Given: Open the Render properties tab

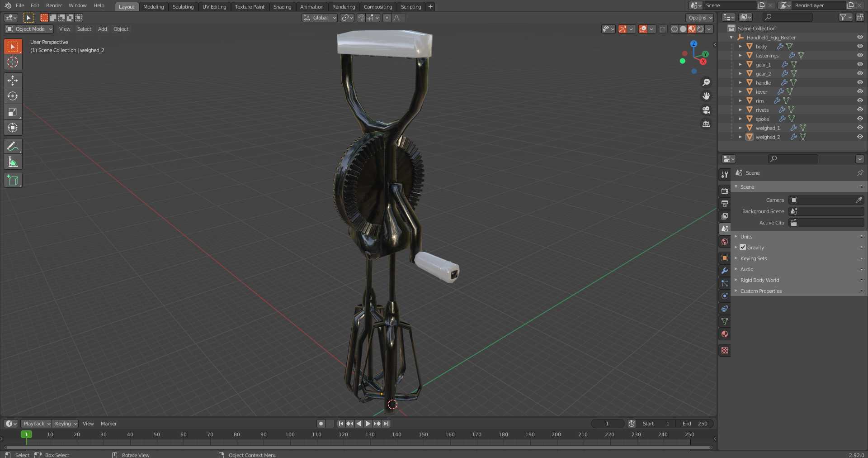Looking at the screenshot, I should (725, 191).
